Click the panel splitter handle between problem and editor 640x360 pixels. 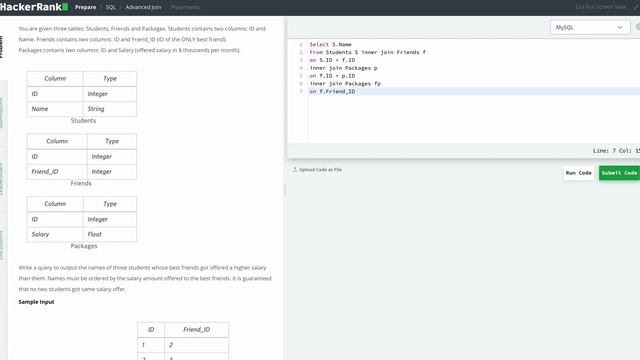coord(285,189)
